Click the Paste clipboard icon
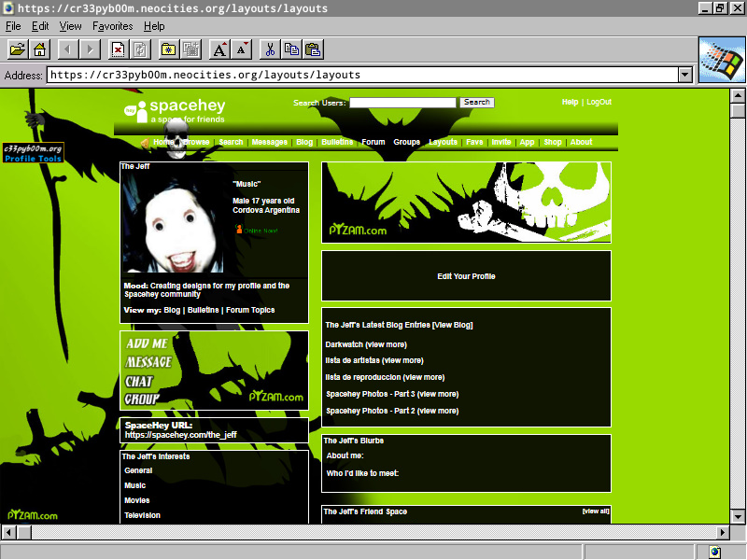This screenshot has width=747, height=560. 313,49
